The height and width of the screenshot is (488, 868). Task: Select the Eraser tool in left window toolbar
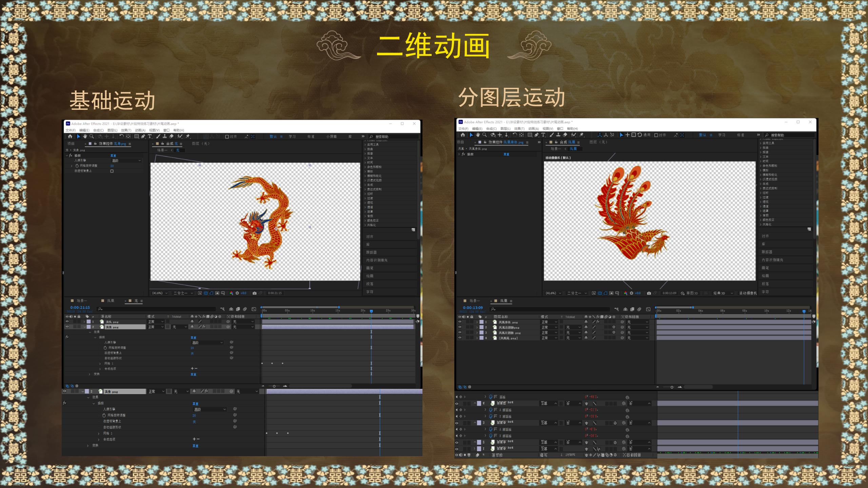pos(171,136)
